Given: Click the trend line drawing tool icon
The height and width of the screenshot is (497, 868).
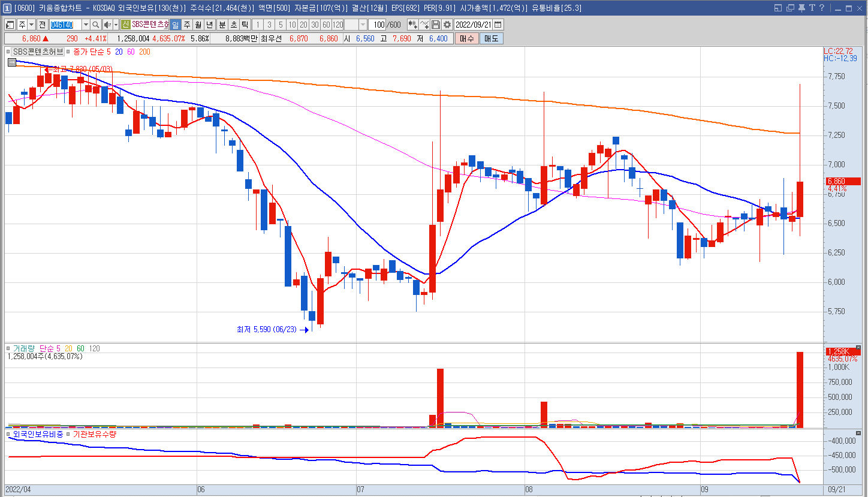Looking at the screenshot, I should (x=424, y=25).
